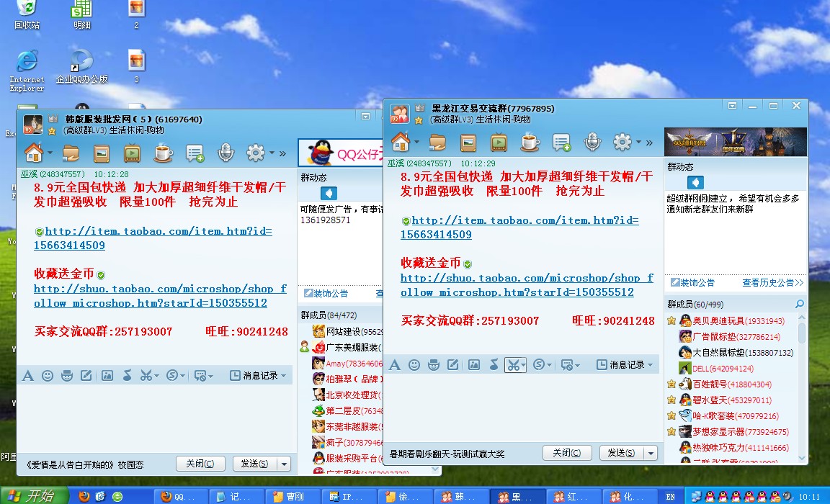Select 回收站 desktop icon
Image resolution: width=830 pixels, height=504 pixels.
(27, 15)
